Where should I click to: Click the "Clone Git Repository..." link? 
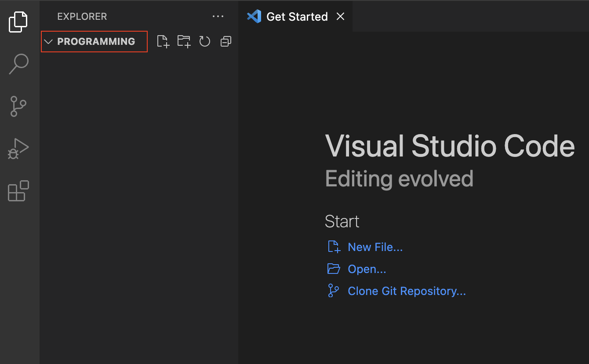coord(407,291)
